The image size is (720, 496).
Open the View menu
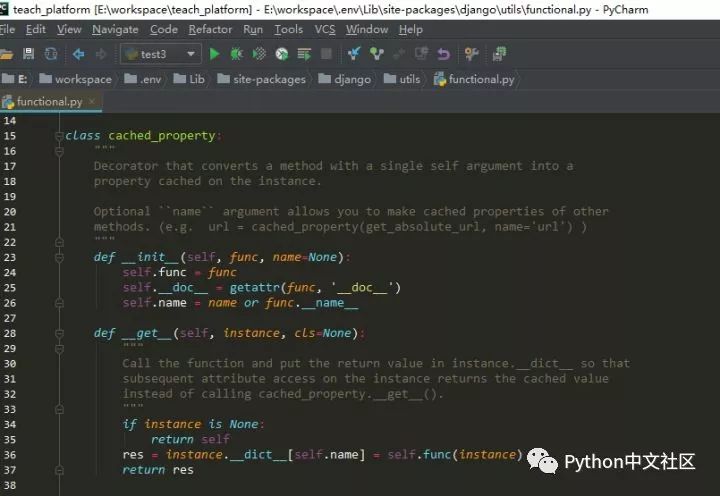tap(69, 29)
